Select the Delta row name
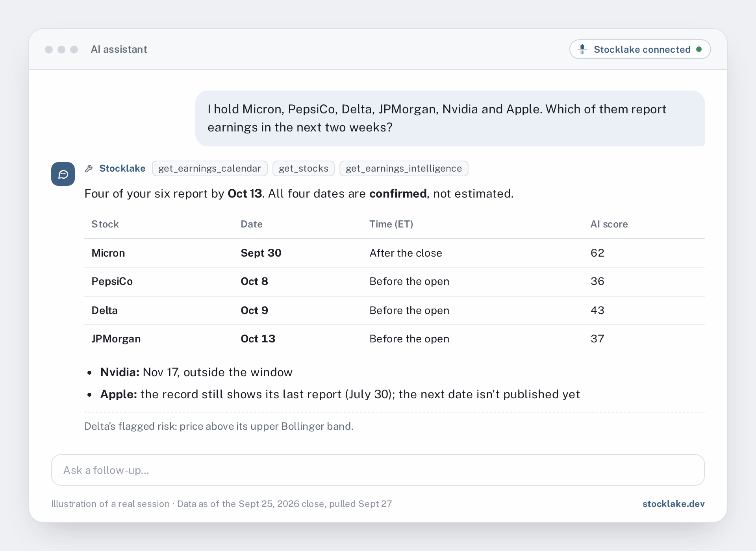Screen dimensions: 756x551 pos(105,310)
